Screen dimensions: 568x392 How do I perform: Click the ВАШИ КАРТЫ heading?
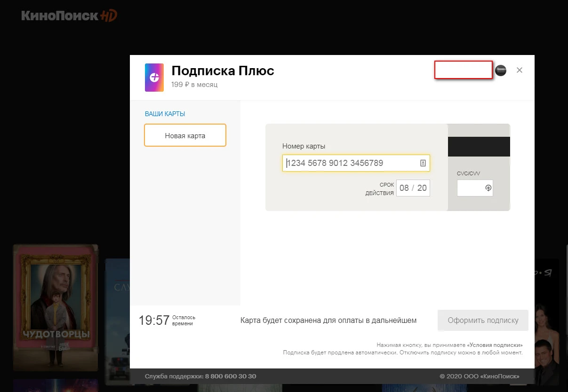(165, 114)
